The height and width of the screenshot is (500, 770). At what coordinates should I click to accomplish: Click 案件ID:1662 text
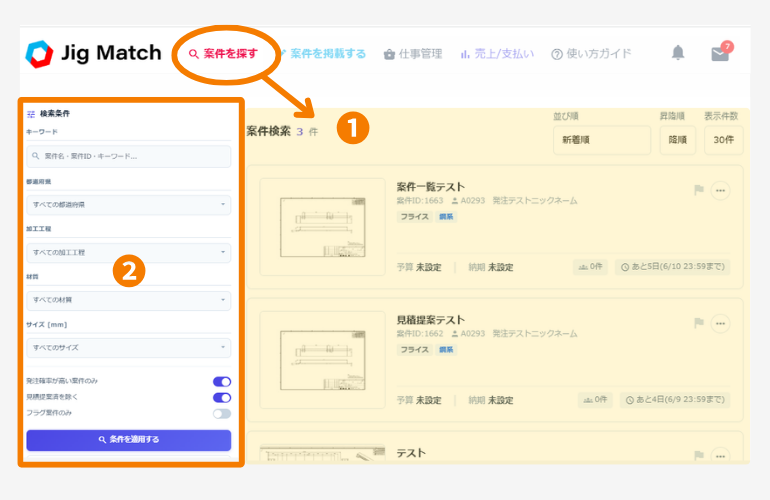[x=420, y=333]
